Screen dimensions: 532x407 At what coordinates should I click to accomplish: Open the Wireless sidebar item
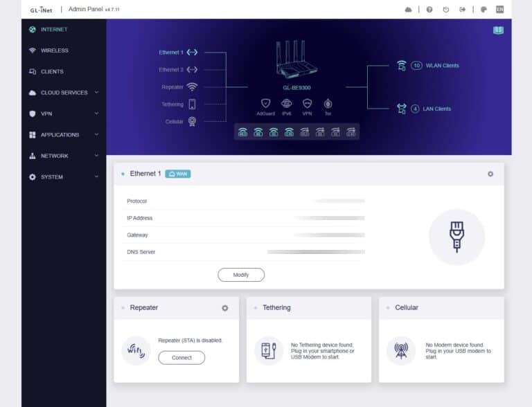click(x=64, y=51)
